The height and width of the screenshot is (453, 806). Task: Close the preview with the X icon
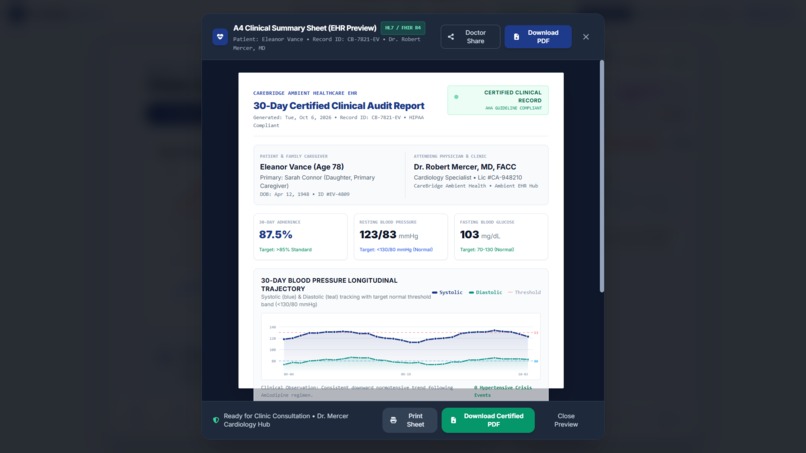(x=585, y=37)
